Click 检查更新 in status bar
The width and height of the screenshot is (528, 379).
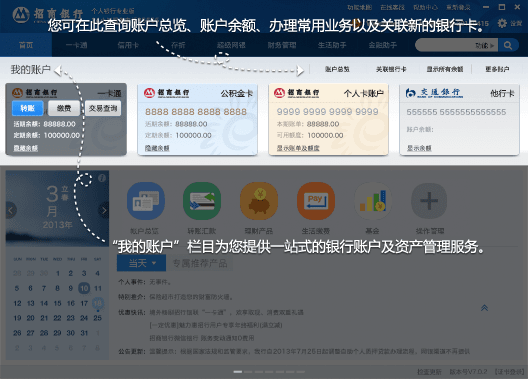pyautogui.click(x=429, y=372)
